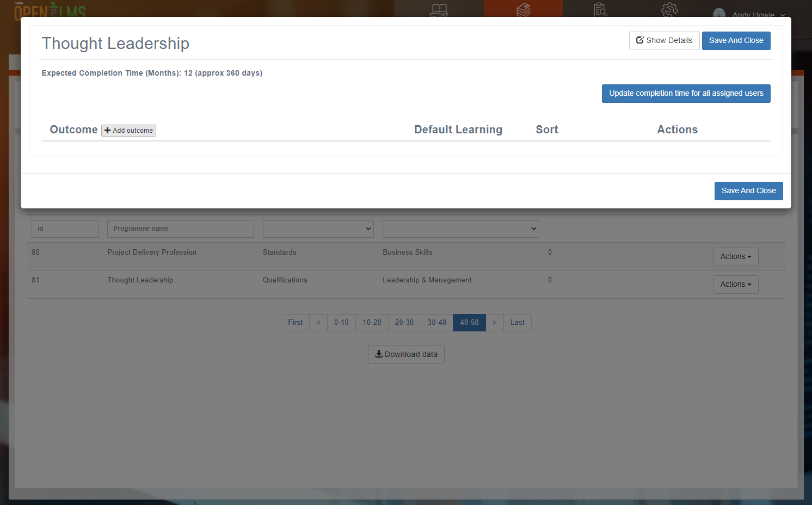Click Thought Leadership cell in row 81

point(140,280)
